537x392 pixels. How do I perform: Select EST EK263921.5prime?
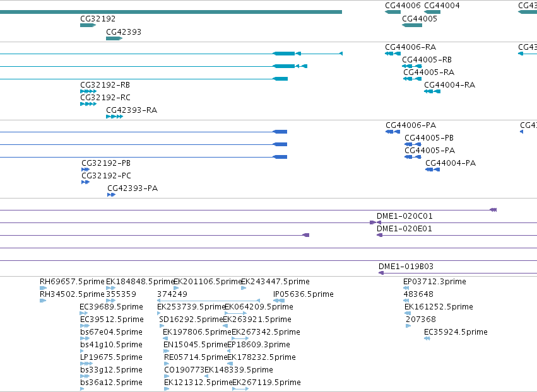[x=257, y=320]
